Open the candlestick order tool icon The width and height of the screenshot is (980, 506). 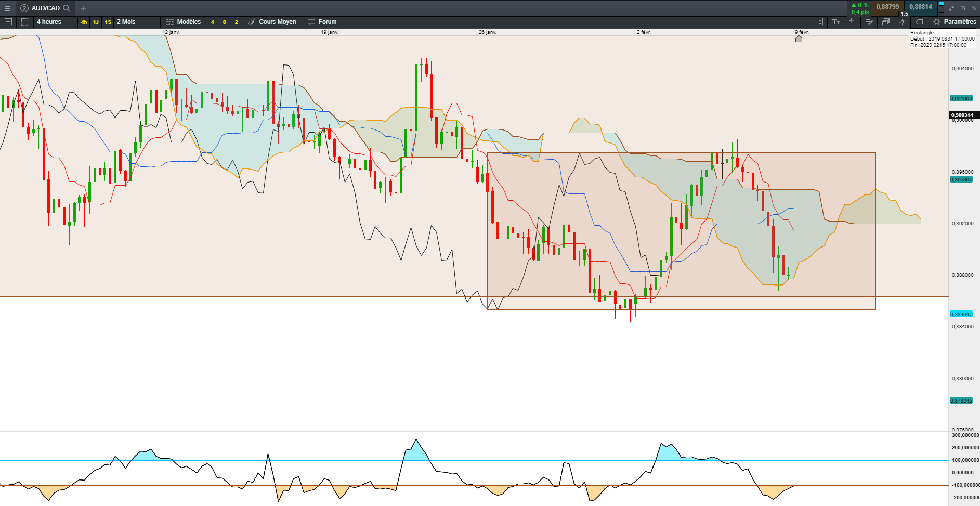(903, 22)
